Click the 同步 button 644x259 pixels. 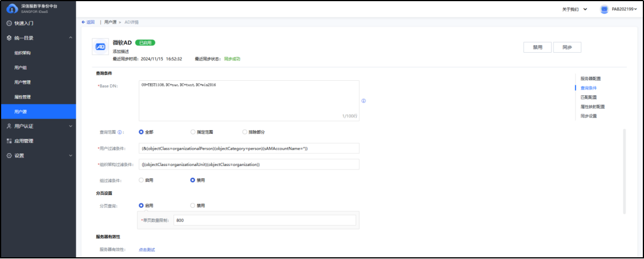[x=567, y=48]
